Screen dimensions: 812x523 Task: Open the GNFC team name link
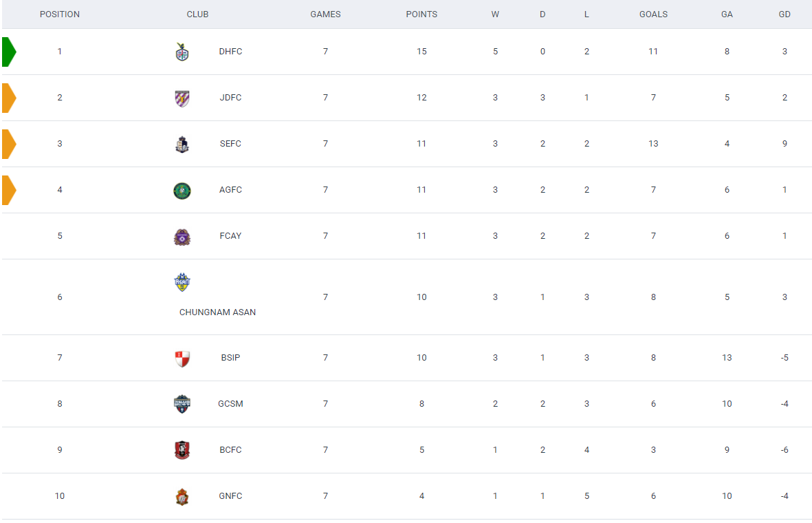(230, 496)
